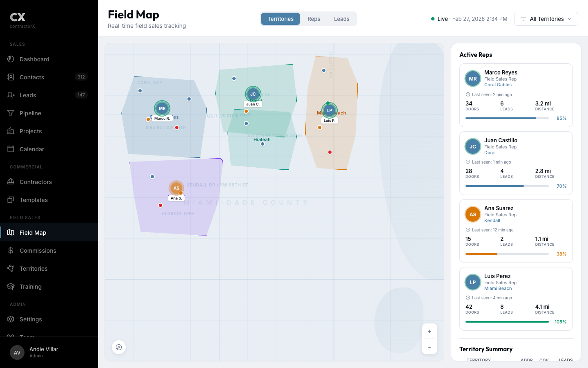Click the Miami Beach link under Luis Perez
588x368 pixels.
coord(498,288)
